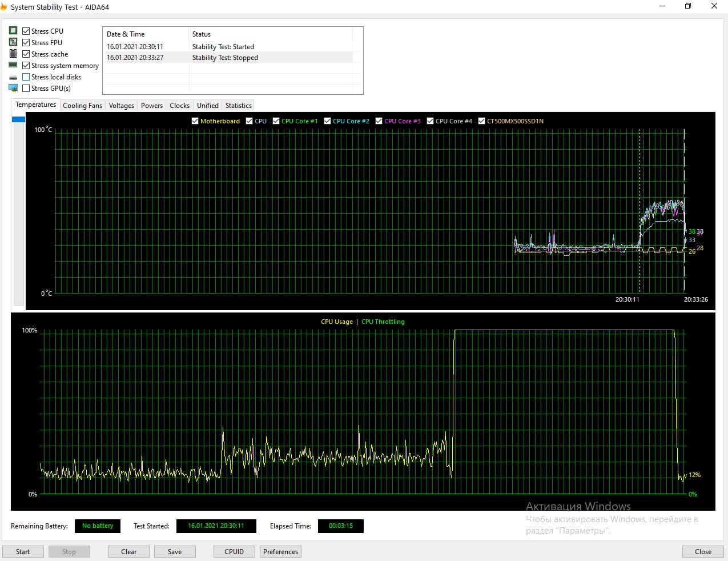Image resolution: width=728 pixels, height=561 pixels.
Task: Switch to the Temperatures tab
Action: pos(35,105)
